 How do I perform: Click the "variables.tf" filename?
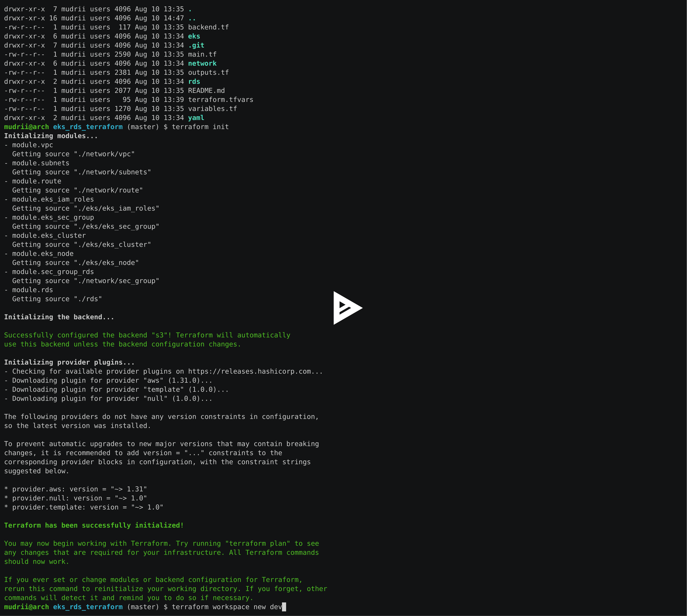tap(213, 109)
